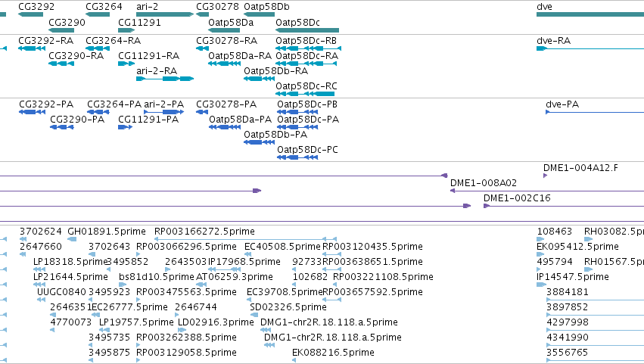
Task: Click the ari-2 gene arrow glyph
Action: 165,14
